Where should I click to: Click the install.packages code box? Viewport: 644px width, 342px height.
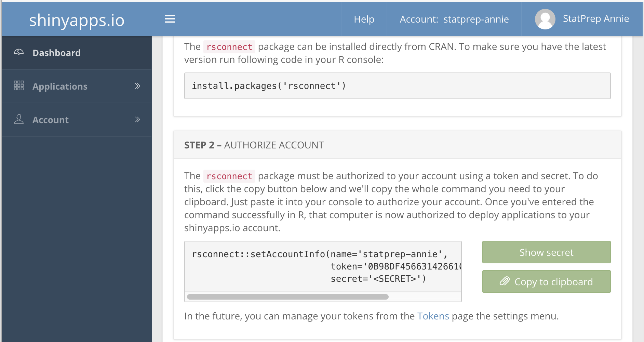click(x=397, y=86)
